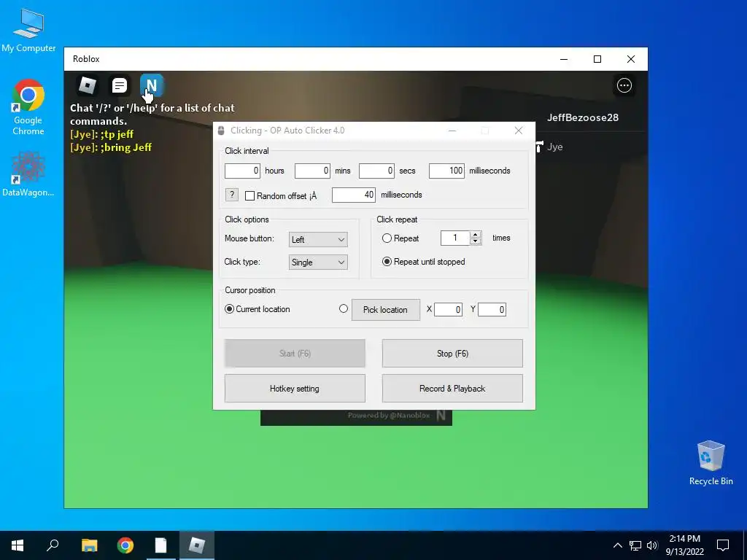
Task: Open the Roblox menu icon
Action: (x=88, y=86)
